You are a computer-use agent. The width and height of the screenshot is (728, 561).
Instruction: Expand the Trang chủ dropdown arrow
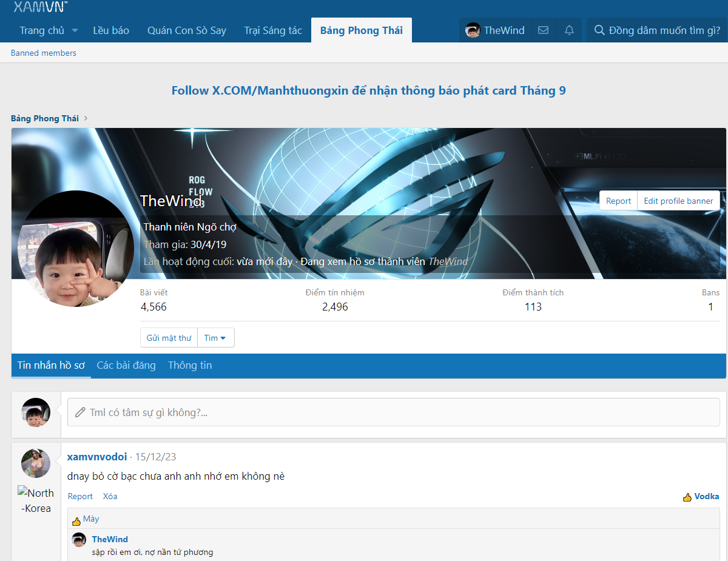pyautogui.click(x=75, y=30)
